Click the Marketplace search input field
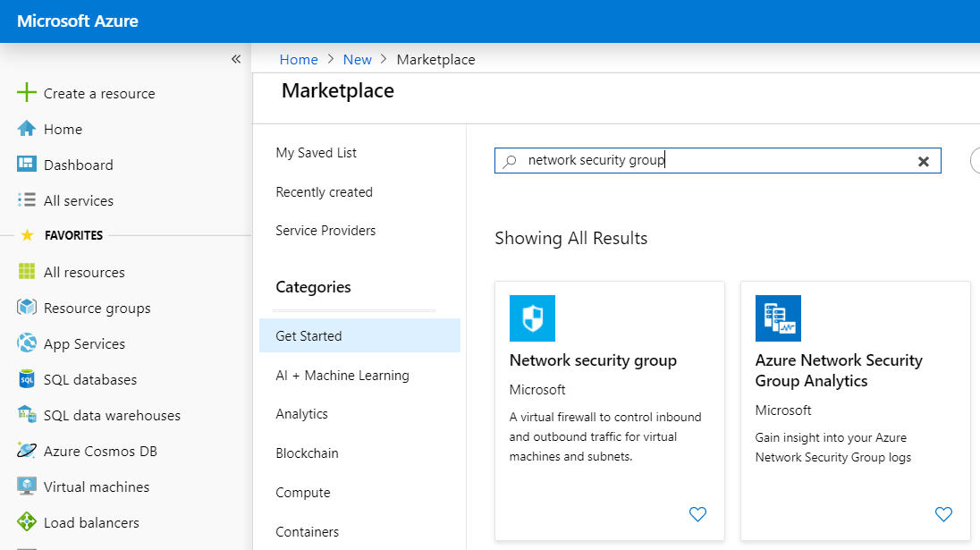This screenshot has width=980, height=550. pyautogui.click(x=717, y=161)
